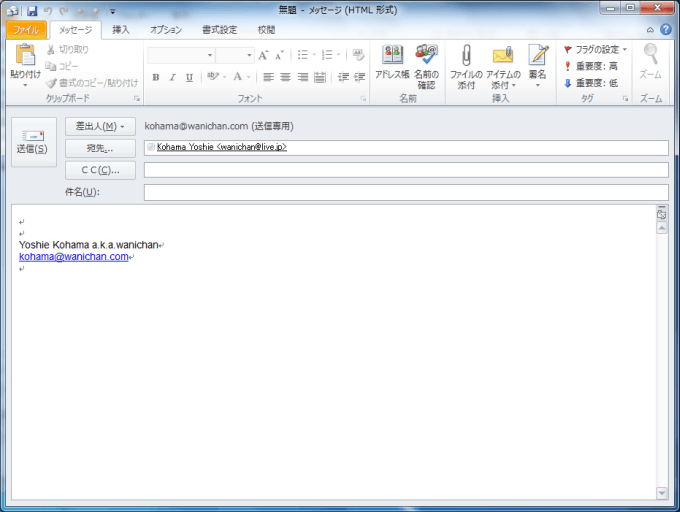Open the Clipboard group dialog launcher
This screenshot has height=512, width=680.
point(137,99)
